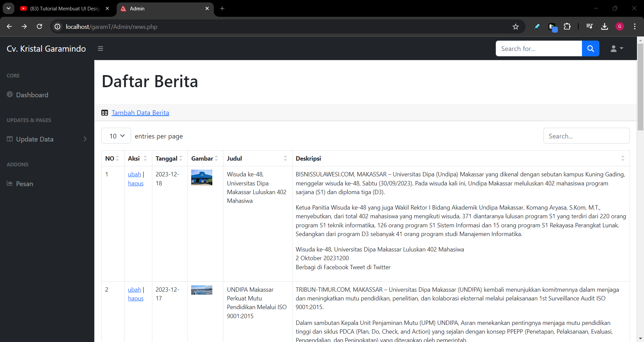Toggle the sidebar hamburger menu
Image resolution: width=644 pixels, height=342 pixels.
click(100, 49)
